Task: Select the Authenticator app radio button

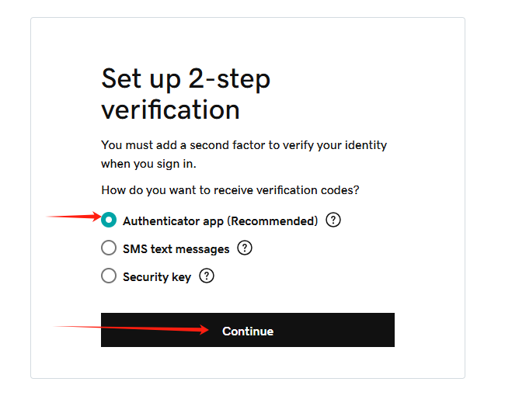Action: pyautogui.click(x=109, y=220)
